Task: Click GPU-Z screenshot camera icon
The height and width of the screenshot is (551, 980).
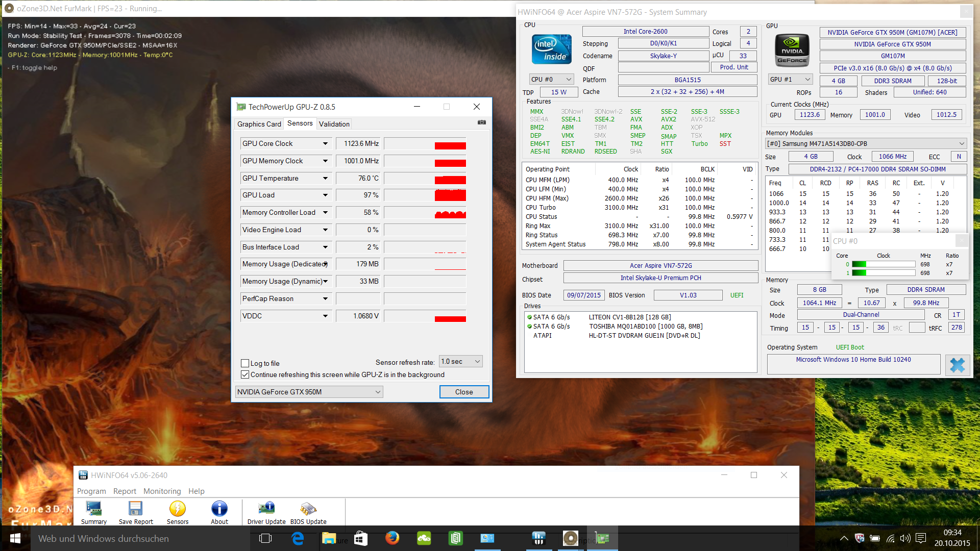Action: (481, 122)
